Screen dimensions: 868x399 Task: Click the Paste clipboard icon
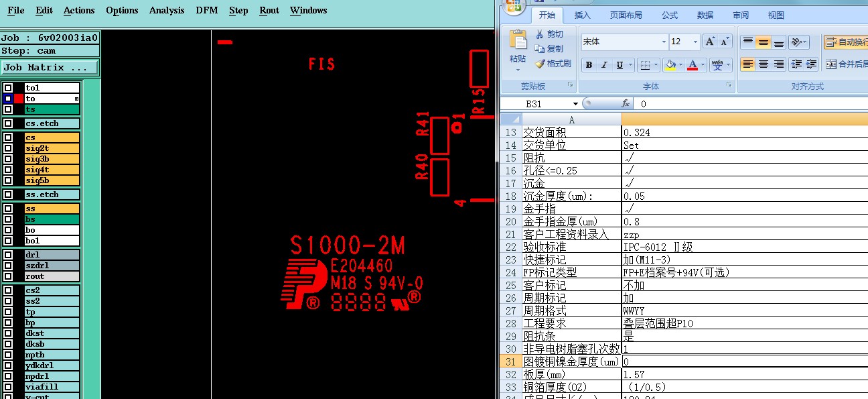(518, 40)
